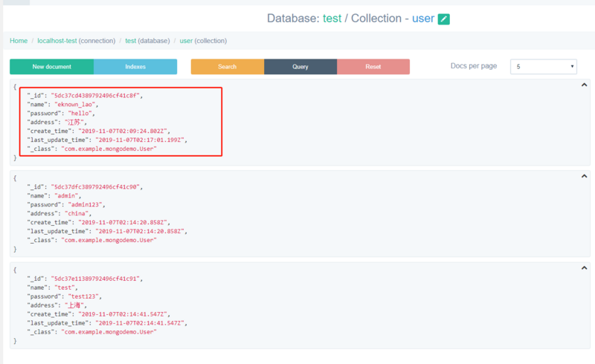
Task: Select the password value "hello"
Action: (x=80, y=114)
